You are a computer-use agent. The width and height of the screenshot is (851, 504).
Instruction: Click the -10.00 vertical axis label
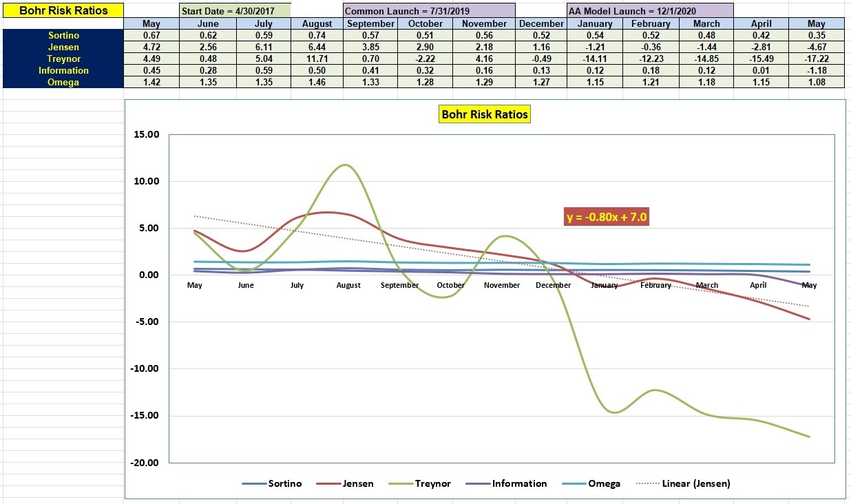coord(145,369)
